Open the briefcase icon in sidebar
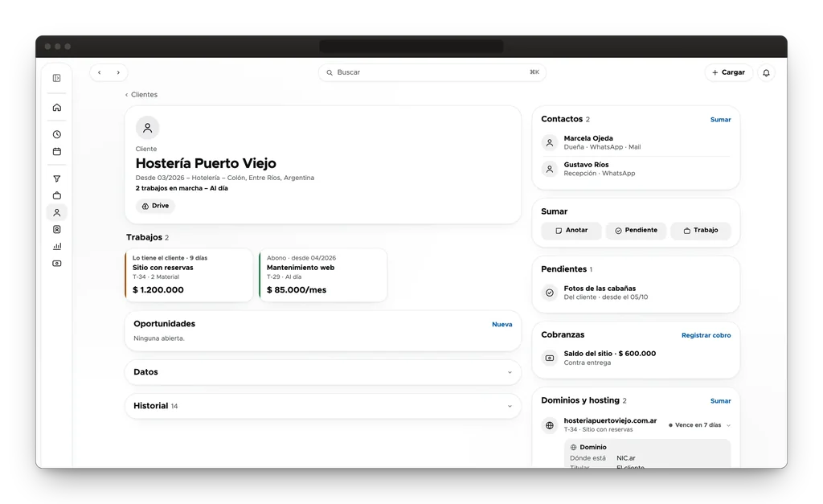823x504 pixels. tap(57, 196)
